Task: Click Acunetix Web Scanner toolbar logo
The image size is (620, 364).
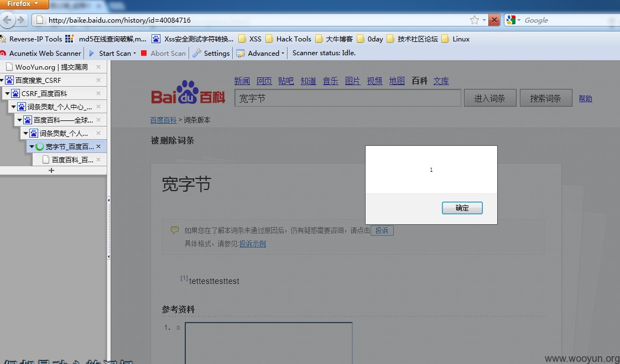Action: coord(40,53)
